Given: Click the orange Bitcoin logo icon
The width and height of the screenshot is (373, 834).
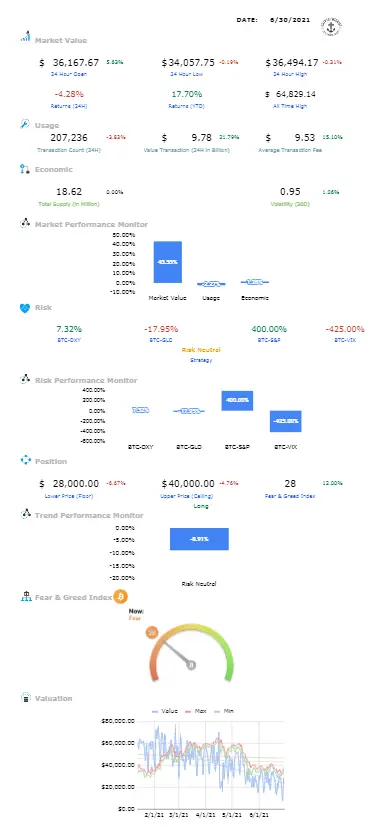Looking at the screenshot, I should click(121, 597).
